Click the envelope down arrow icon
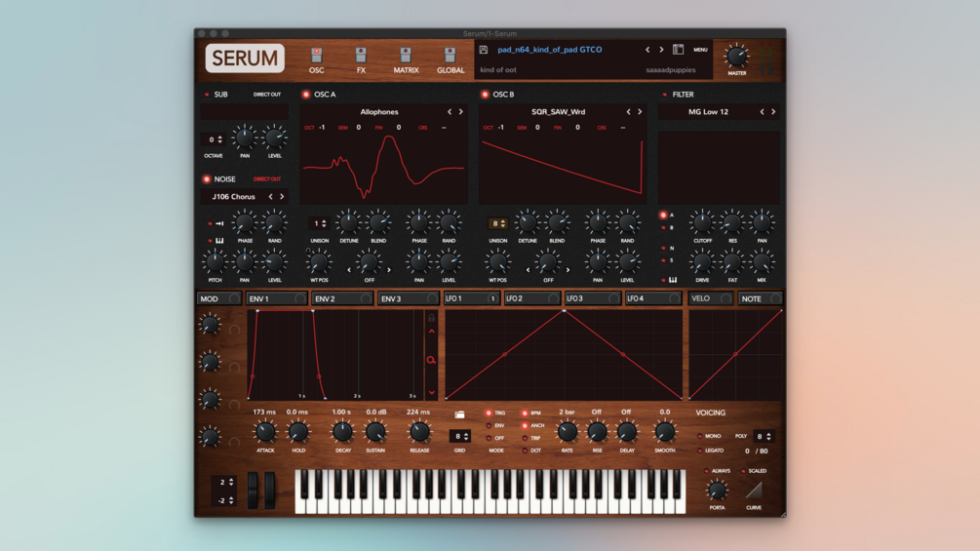The image size is (980, 551). 431,393
